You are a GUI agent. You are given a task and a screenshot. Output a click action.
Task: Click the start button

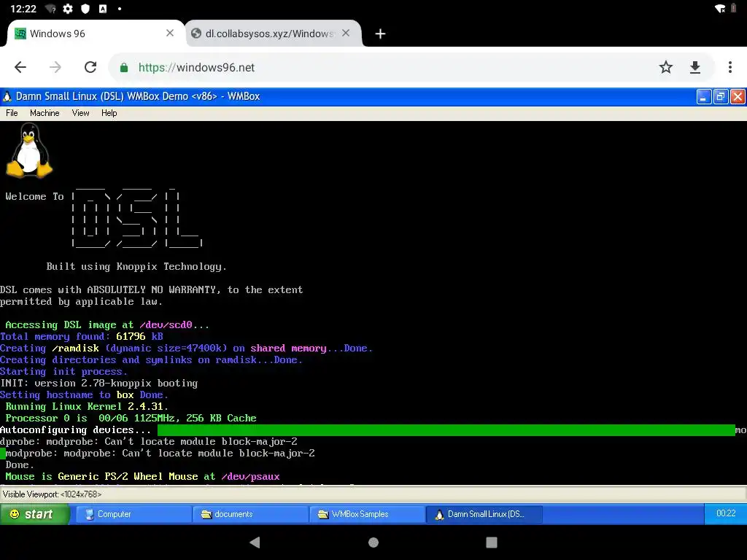click(34, 514)
